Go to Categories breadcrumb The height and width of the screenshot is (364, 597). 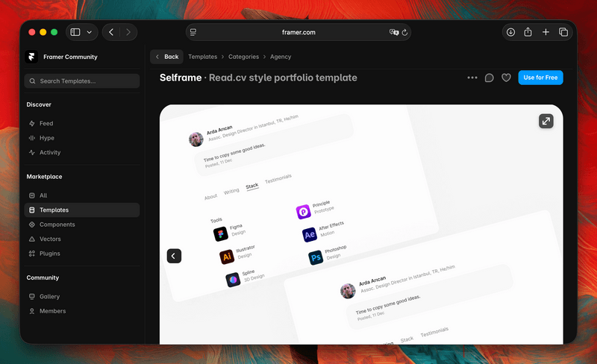tap(244, 57)
